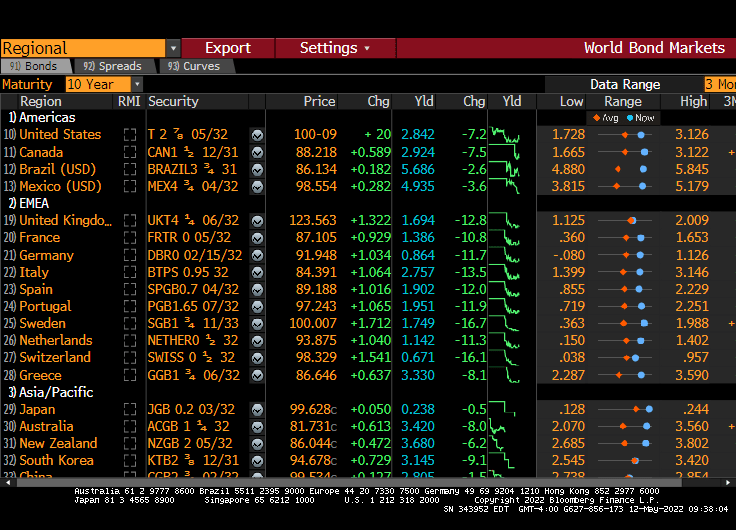Click the chevron icon in the Greece row

pyautogui.click(x=257, y=375)
